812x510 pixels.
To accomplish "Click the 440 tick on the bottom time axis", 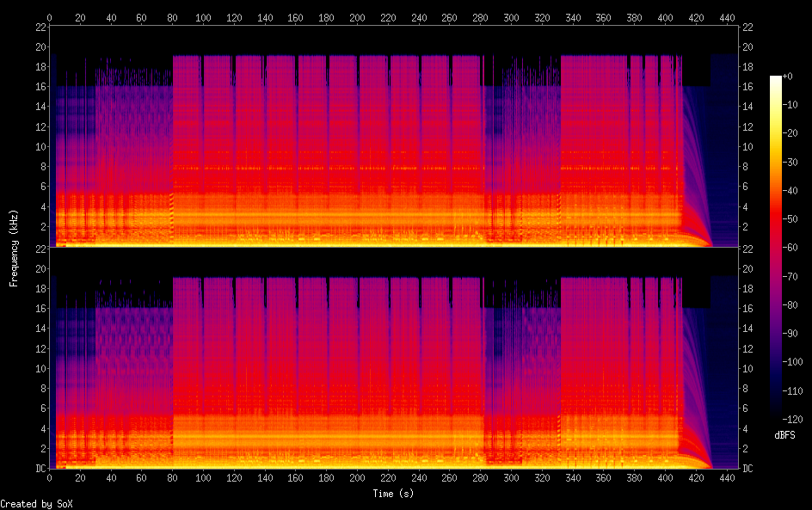I will tap(728, 478).
